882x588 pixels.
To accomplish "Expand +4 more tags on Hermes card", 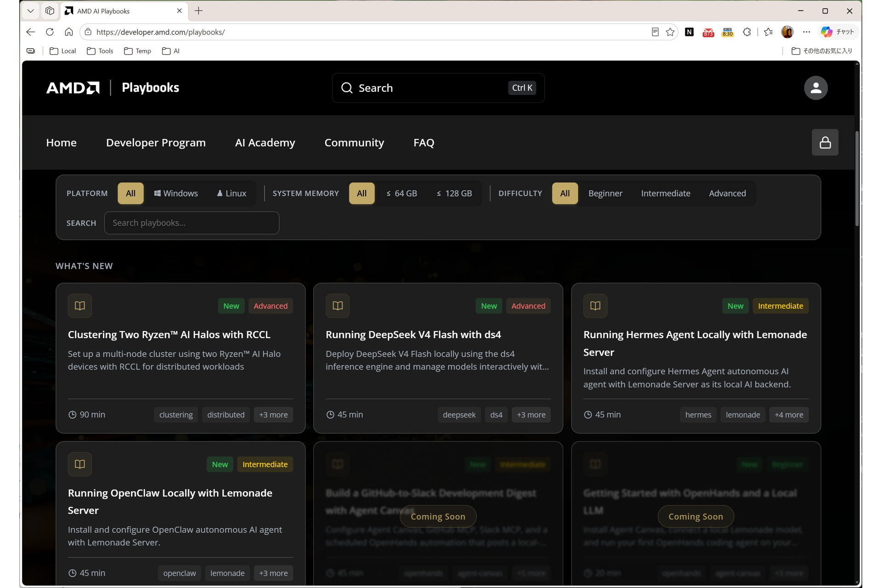I will coord(789,415).
